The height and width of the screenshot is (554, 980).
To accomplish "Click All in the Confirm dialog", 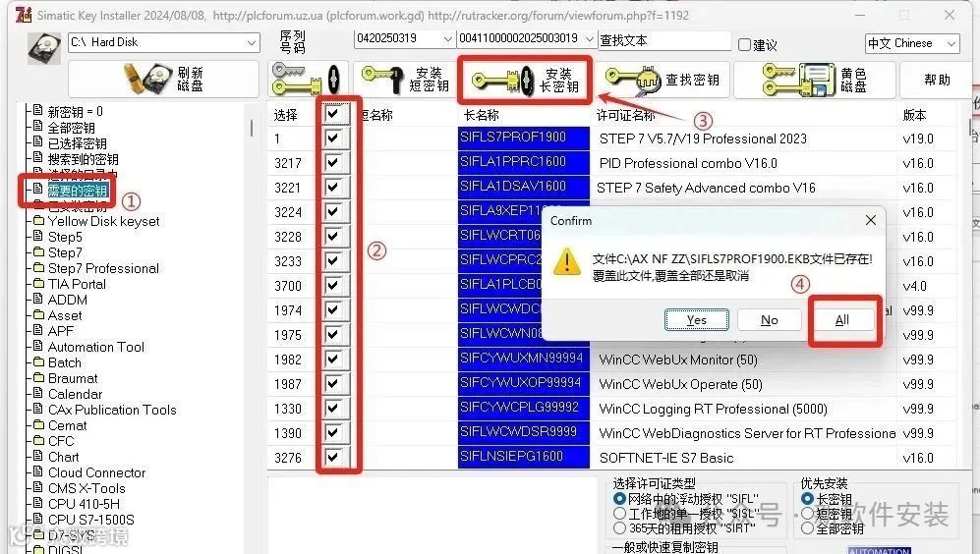I will point(841,320).
